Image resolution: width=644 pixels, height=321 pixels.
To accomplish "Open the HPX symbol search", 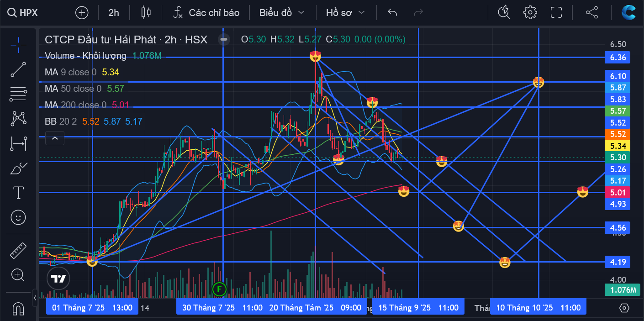I will point(23,13).
